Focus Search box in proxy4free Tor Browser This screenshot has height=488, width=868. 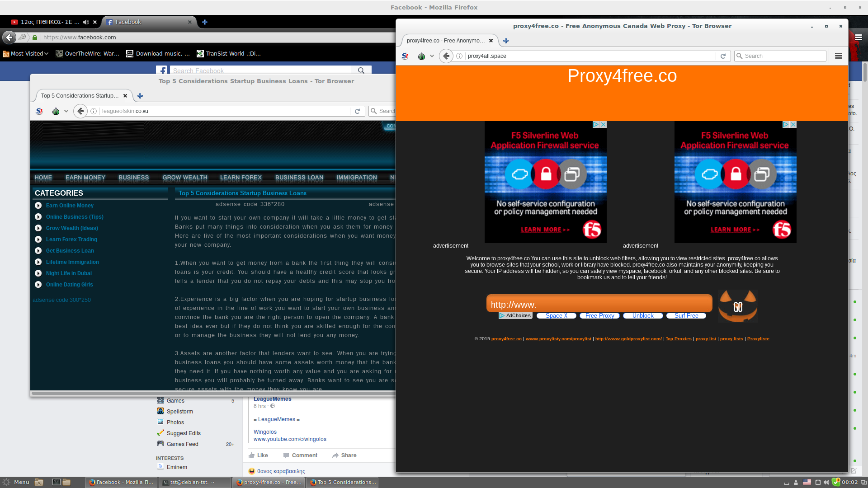coord(780,56)
